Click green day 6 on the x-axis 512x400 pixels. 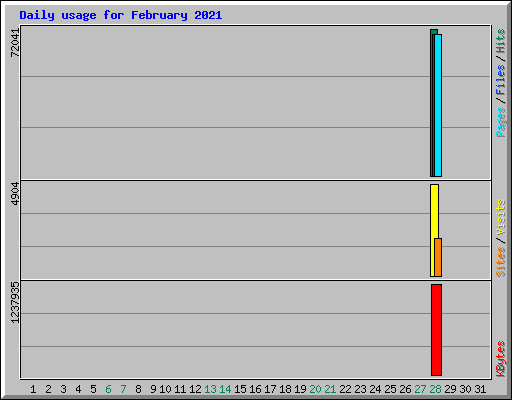pos(108,389)
